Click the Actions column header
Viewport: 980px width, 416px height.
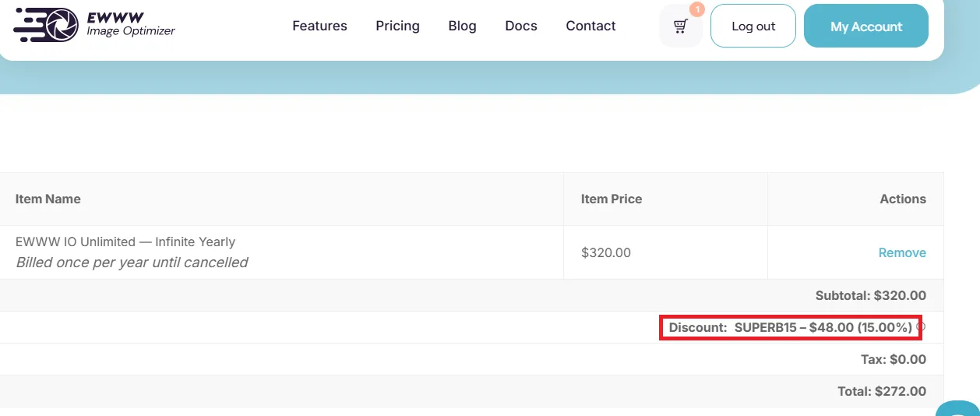click(903, 199)
